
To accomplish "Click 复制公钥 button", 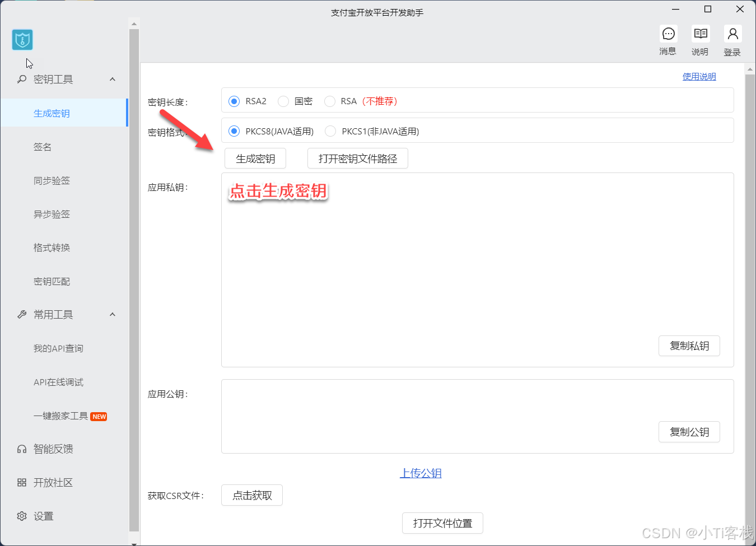I will [689, 432].
